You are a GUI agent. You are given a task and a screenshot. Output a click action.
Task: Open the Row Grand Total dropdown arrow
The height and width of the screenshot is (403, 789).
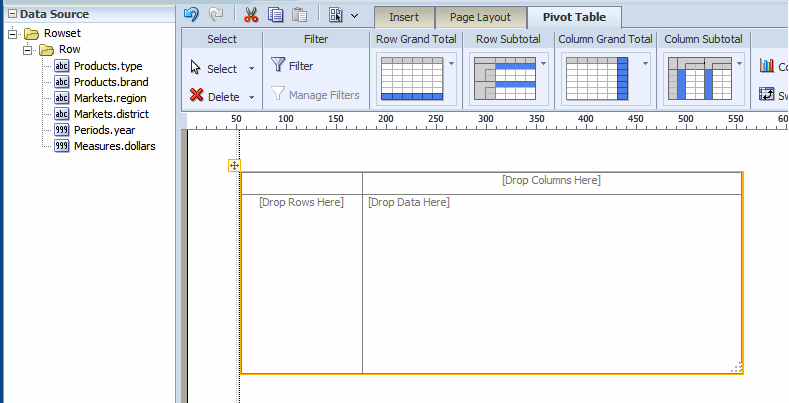(451, 63)
